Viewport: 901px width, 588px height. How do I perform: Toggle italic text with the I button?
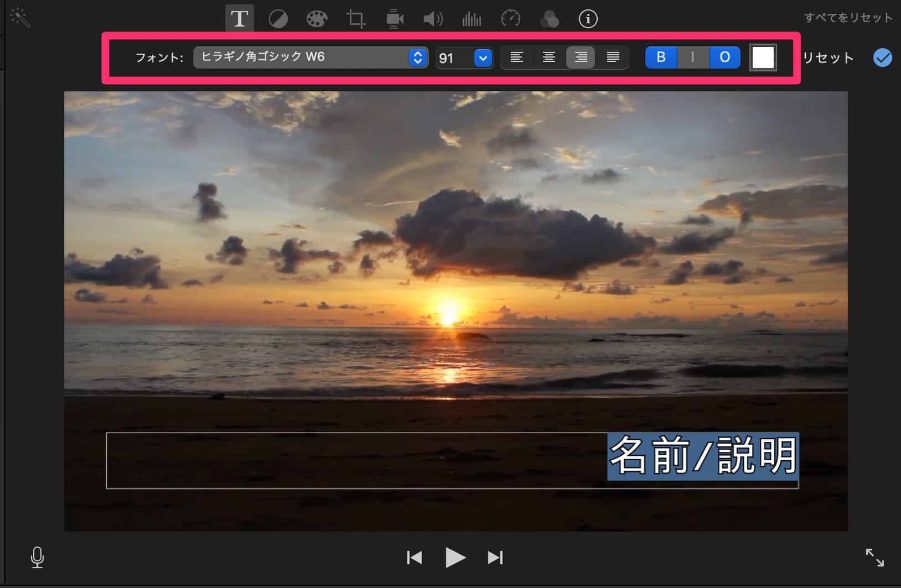692,57
